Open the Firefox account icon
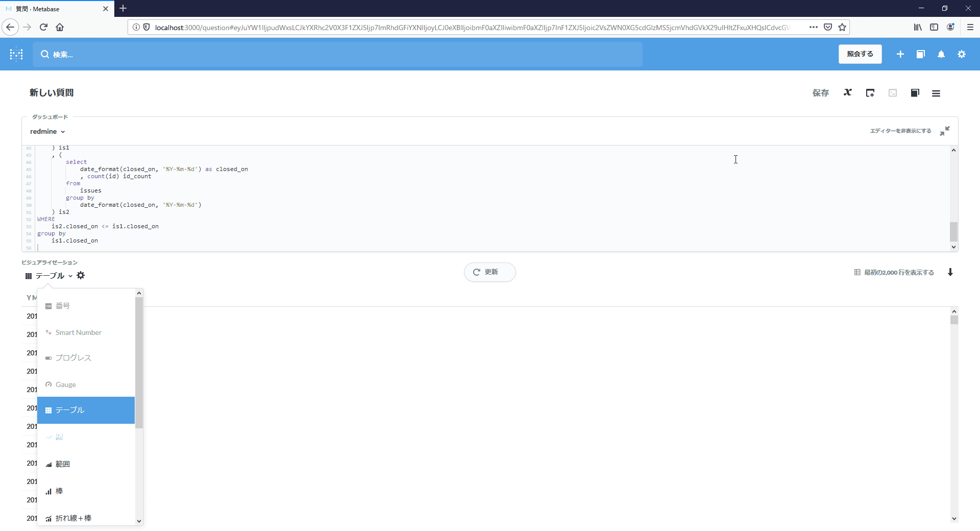Viewport: 980px width, 531px height. (950, 27)
